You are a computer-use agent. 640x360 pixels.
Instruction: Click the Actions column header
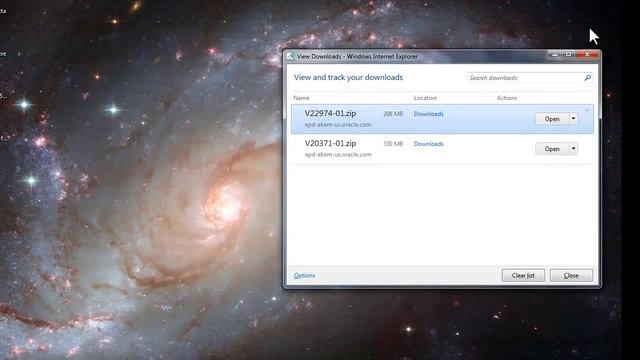(507, 98)
